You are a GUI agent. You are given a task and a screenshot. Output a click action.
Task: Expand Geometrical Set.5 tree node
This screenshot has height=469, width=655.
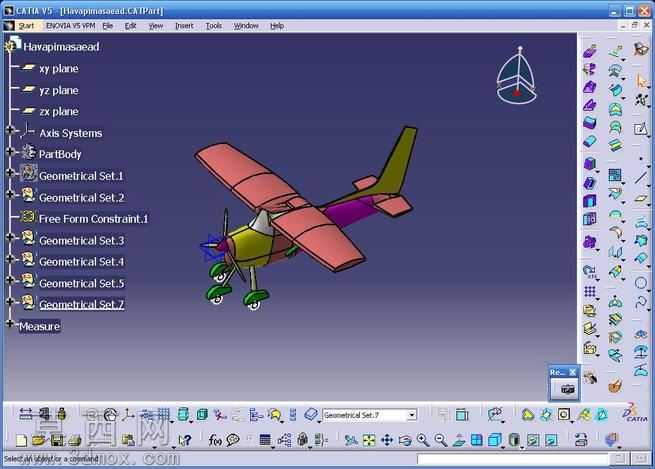(x=10, y=280)
